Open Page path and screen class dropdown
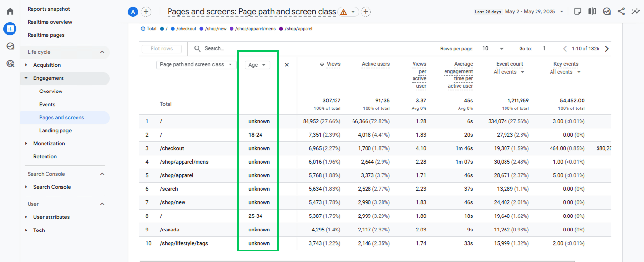 (196, 64)
